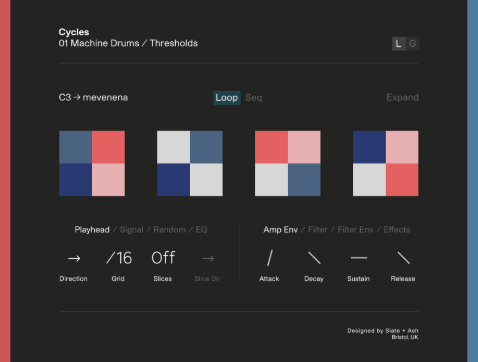The image size is (478, 362).
Task: Open C3 mevenena sample selector
Action: pyautogui.click(x=93, y=97)
